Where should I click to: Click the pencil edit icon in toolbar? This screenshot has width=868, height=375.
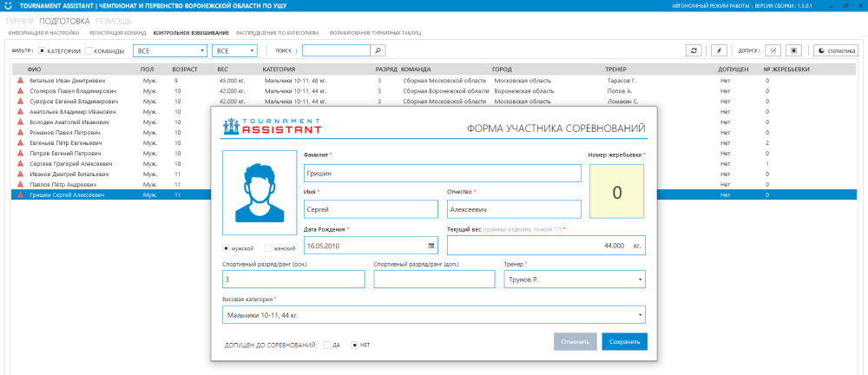coord(719,50)
